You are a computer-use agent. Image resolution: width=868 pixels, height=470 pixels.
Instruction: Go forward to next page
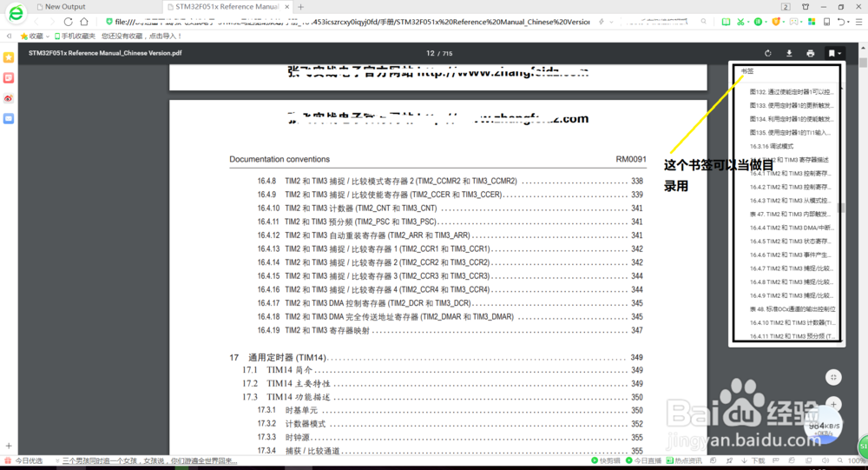point(52,22)
